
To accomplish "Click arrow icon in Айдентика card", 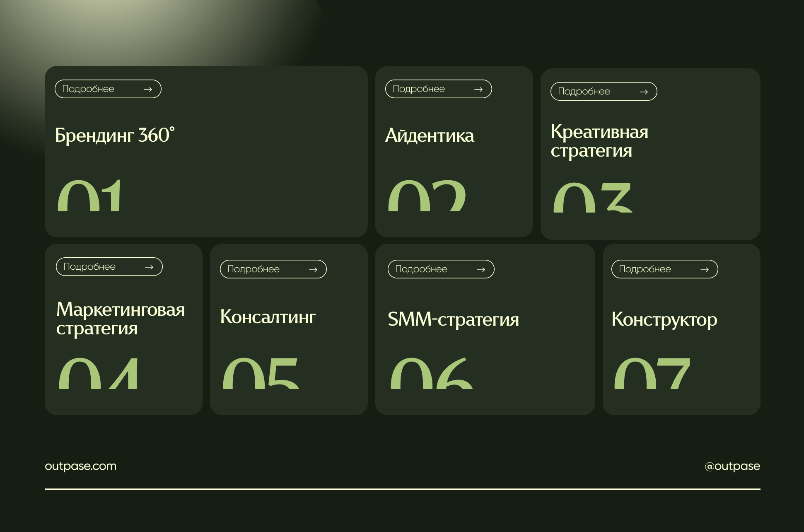I will pos(478,89).
